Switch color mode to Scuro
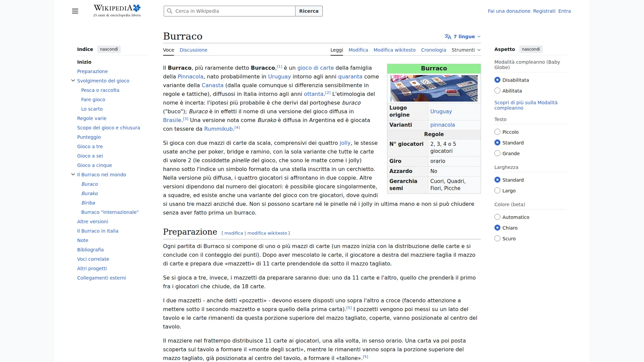This screenshot has width=644, height=362. pos(497,238)
